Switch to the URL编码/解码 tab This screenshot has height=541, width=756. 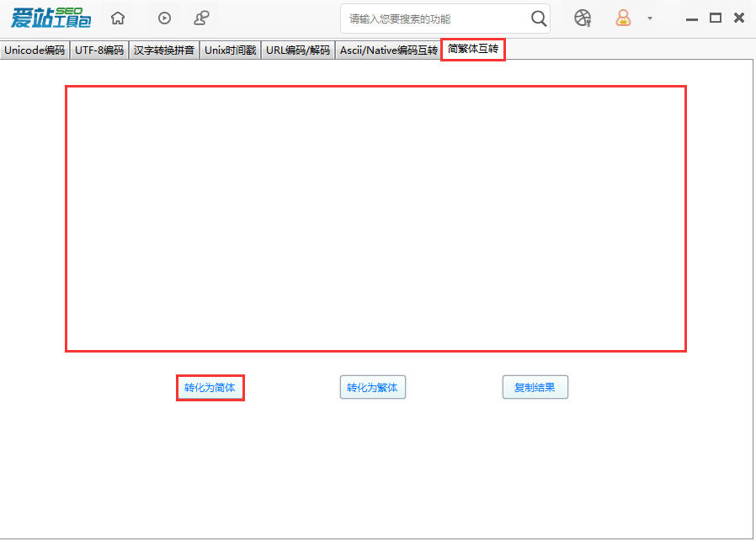pyautogui.click(x=297, y=50)
